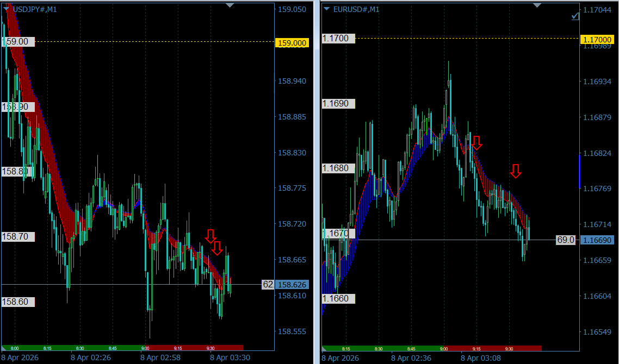The height and width of the screenshot is (364, 619).
Task: Select the 158.626 current price label
Action: 292,285
